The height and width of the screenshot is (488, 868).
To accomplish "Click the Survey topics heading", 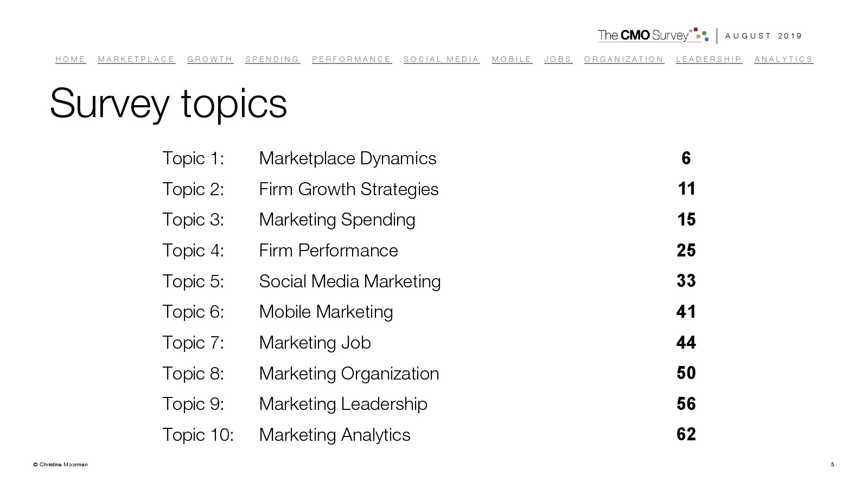I will 168,103.
